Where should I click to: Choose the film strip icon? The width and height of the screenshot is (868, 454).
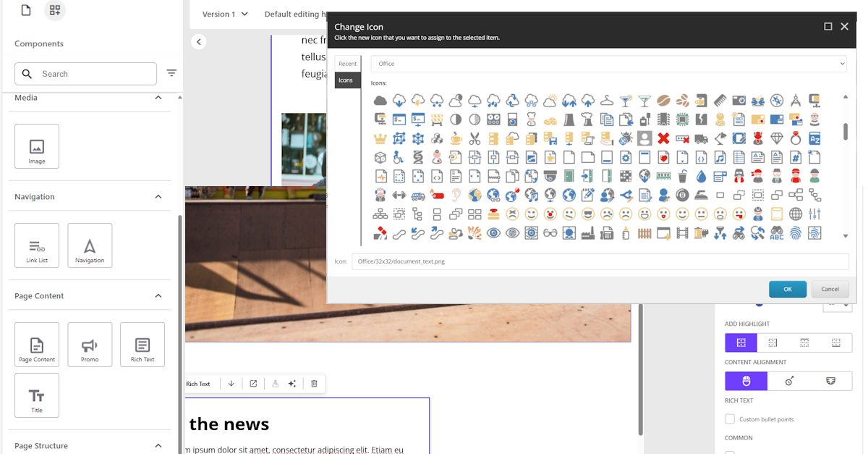coord(682,233)
